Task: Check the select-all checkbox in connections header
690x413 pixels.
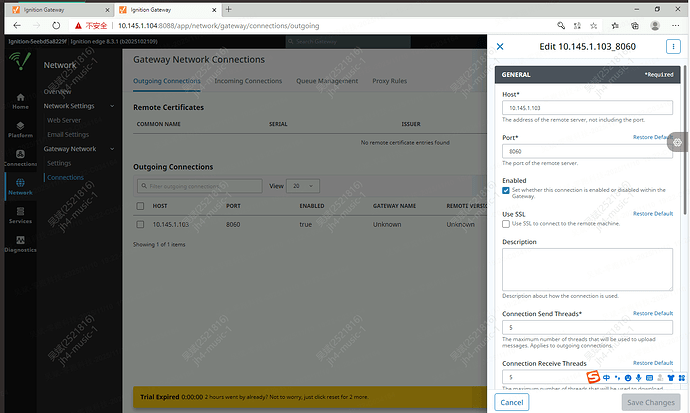Action: (x=140, y=206)
